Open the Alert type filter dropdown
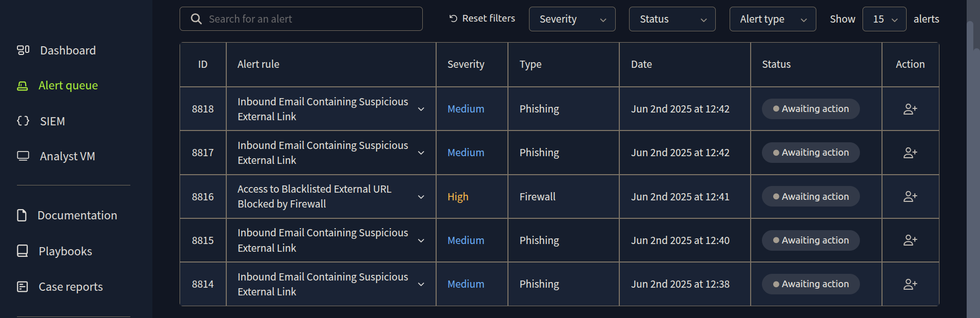 click(x=772, y=18)
